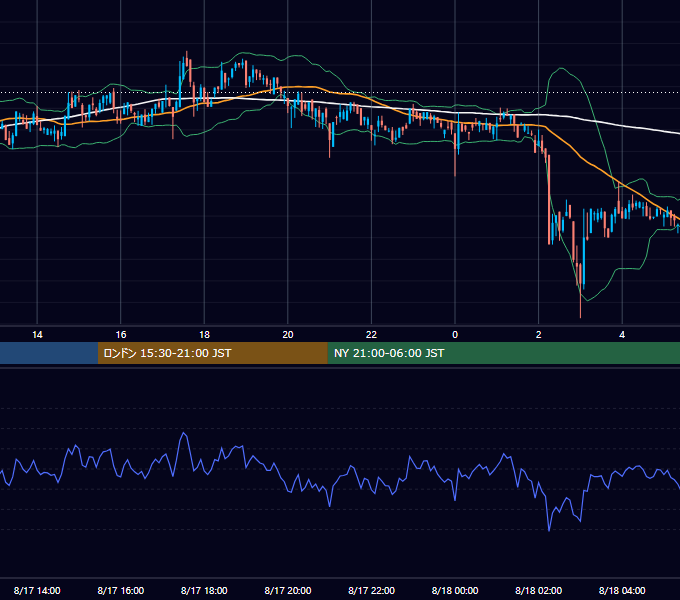Click the 8/18 00:00 time label
This screenshot has height=600, width=680.
pos(455,590)
